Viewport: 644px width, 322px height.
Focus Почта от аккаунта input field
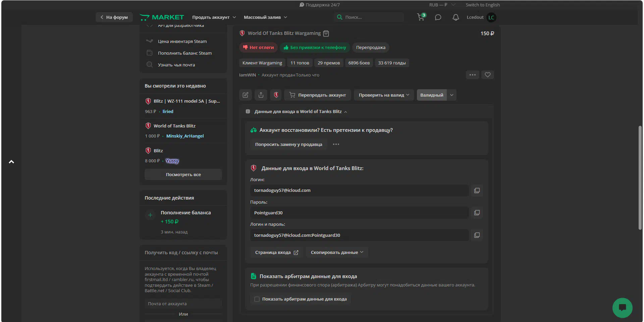click(183, 304)
